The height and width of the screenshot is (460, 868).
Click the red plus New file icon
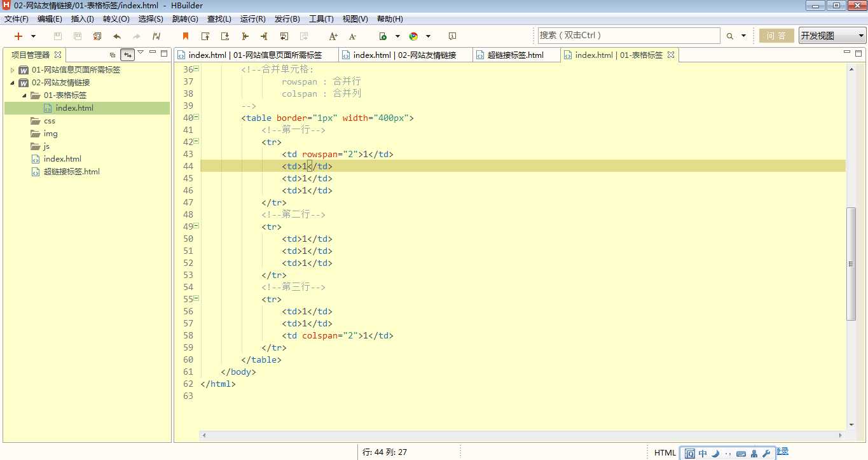pos(18,36)
